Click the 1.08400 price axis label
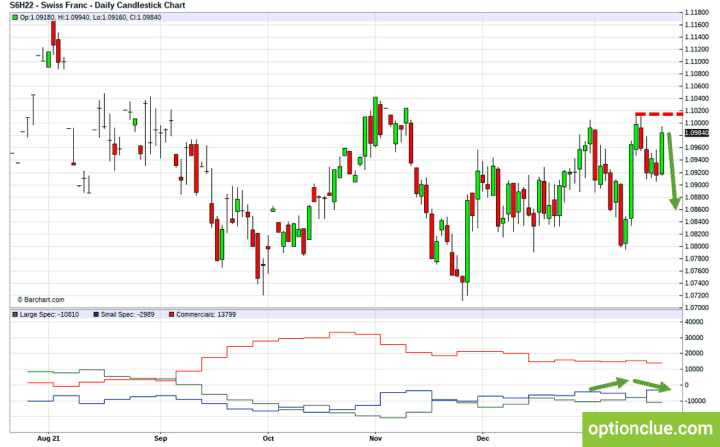 click(x=697, y=222)
